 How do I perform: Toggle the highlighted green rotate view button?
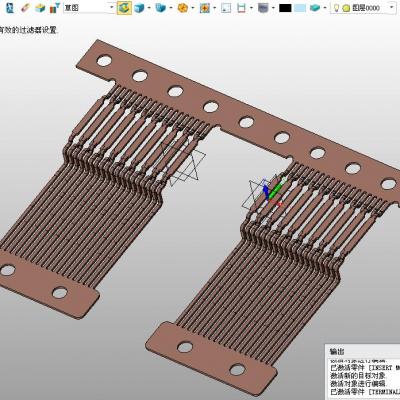tap(124, 7)
